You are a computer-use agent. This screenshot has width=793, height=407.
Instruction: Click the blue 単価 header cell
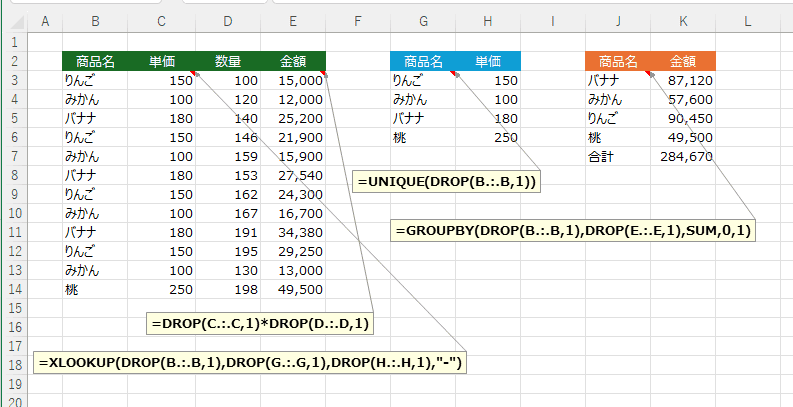click(x=488, y=61)
